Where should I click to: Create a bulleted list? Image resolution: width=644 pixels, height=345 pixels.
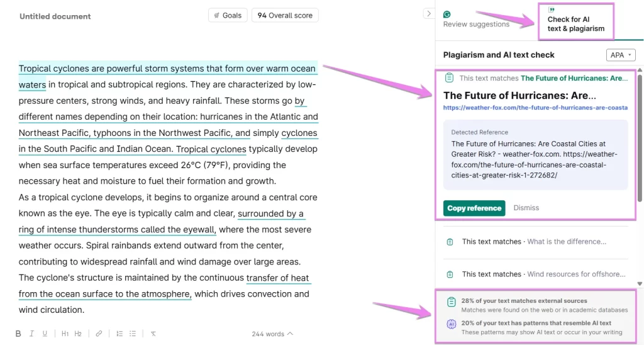point(133,334)
